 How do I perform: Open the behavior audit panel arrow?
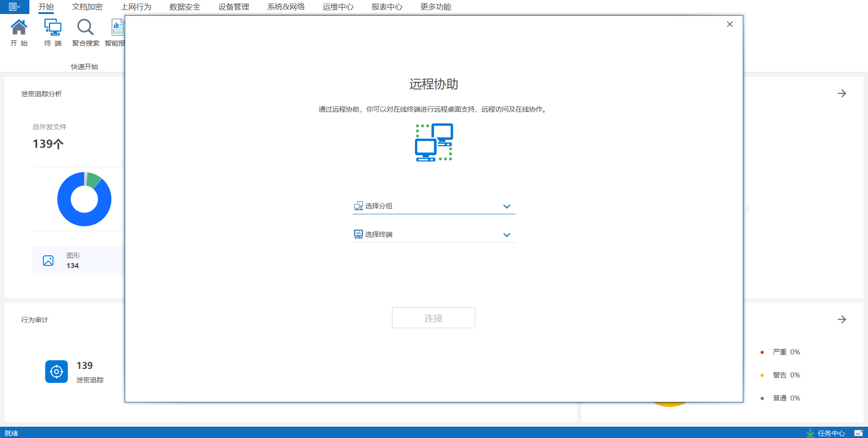[x=841, y=320]
